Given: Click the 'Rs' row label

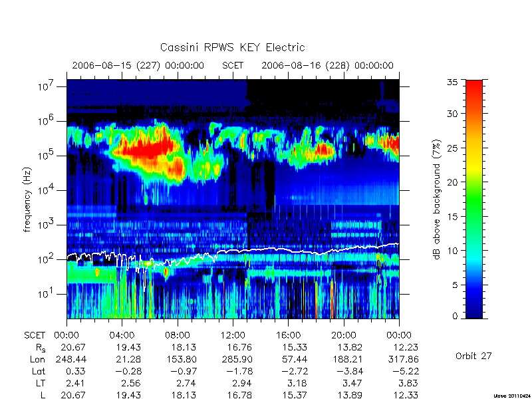Looking at the screenshot, I should pos(41,348).
